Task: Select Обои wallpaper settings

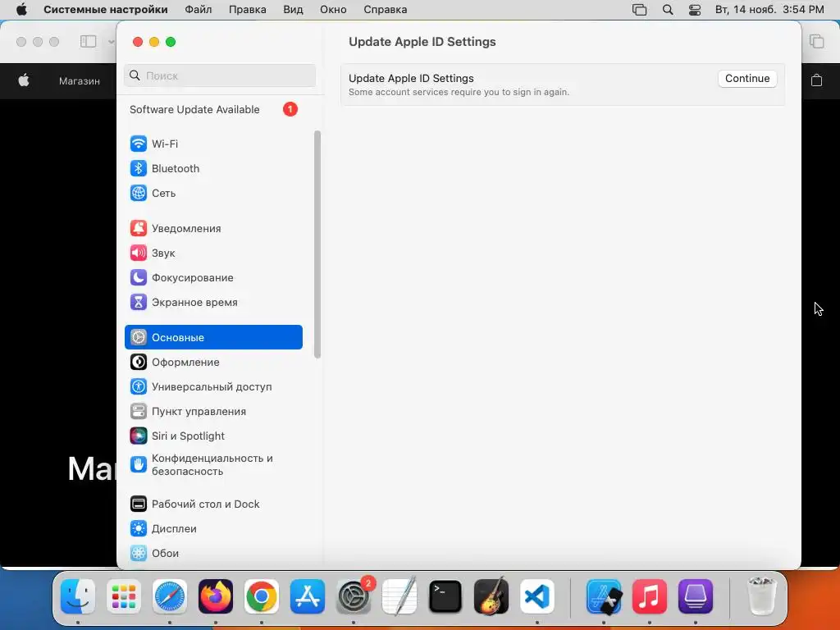Action: click(213, 554)
